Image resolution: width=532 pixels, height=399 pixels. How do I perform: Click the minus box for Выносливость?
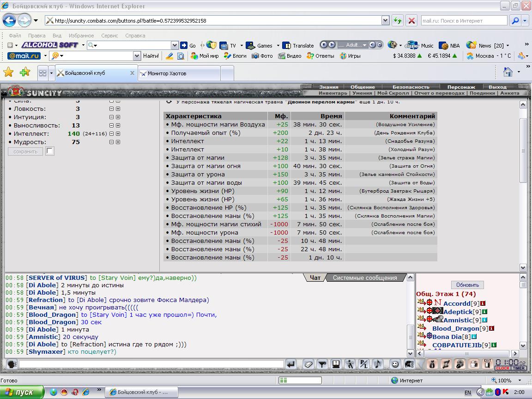coord(111,126)
